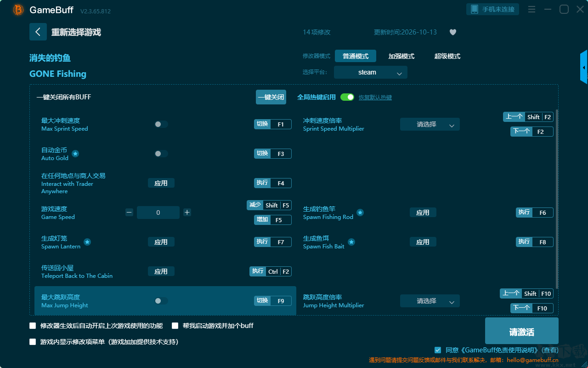This screenshot has width=588, height=368.
Task: Open the Jump Height Multiplier dropdown
Action: (430, 301)
